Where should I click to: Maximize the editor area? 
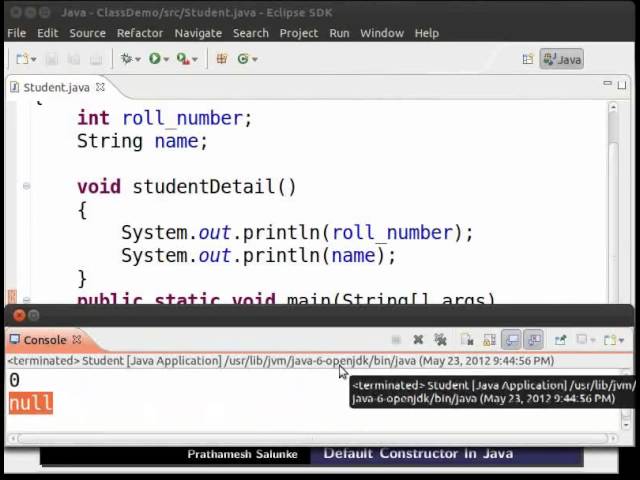622,85
